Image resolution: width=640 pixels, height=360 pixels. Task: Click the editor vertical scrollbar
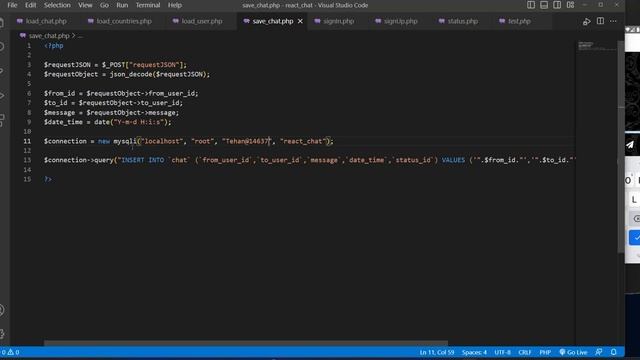pyautogui.click(x=621, y=147)
